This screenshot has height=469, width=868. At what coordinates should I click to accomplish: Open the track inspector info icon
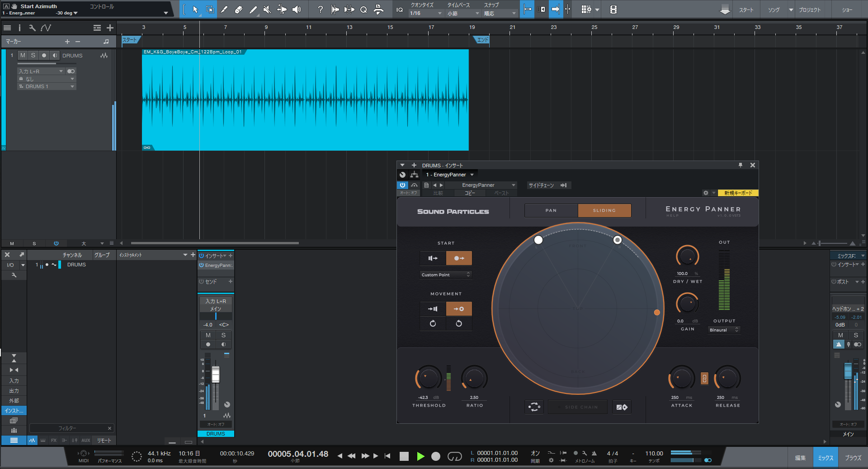point(19,28)
